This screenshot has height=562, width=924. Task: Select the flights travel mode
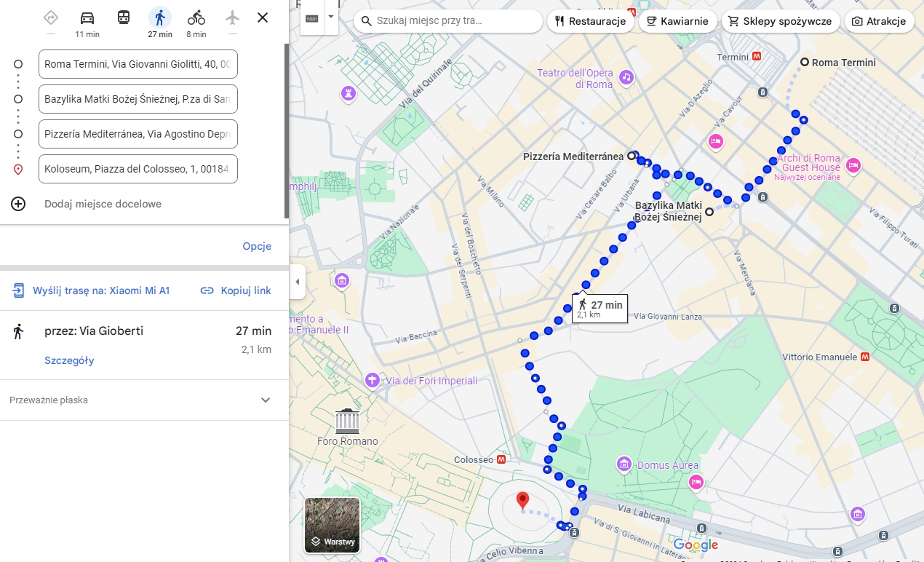pos(232,17)
